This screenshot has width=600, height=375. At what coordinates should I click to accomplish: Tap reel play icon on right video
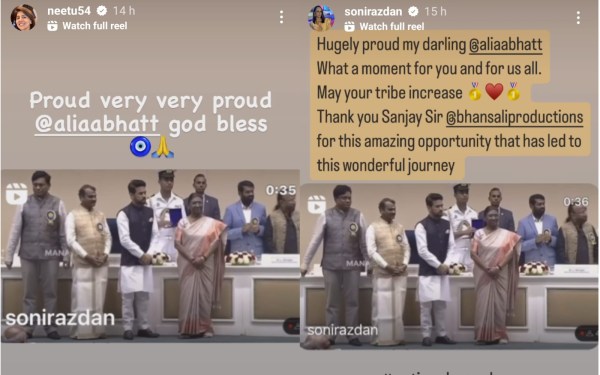316,204
